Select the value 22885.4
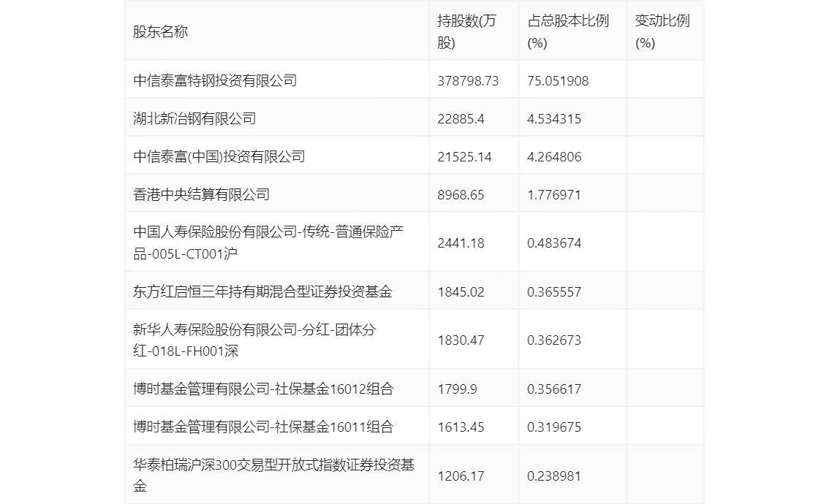The width and height of the screenshot is (829, 504). tap(461, 119)
